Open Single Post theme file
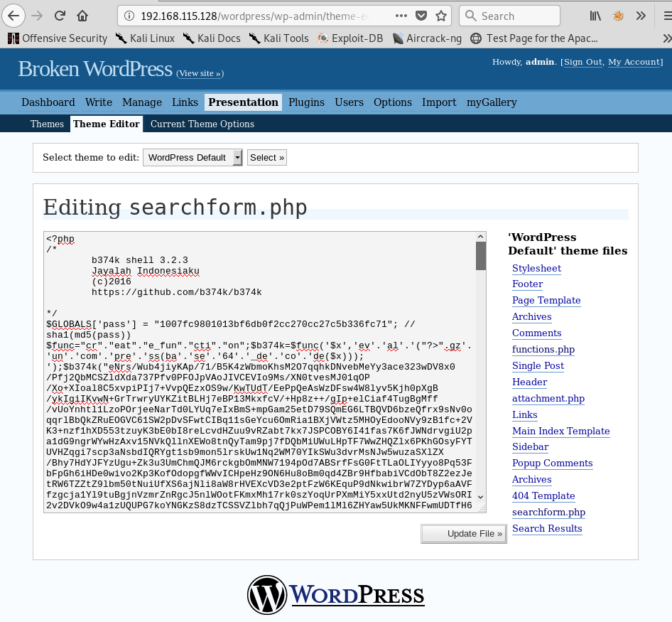This screenshot has width=672, height=622. pyautogui.click(x=538, y=365)
